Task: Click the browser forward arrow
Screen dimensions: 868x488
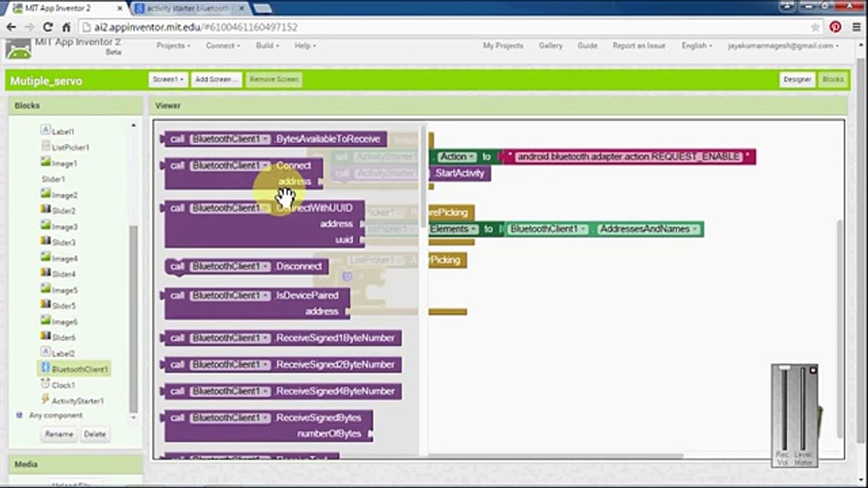Action: [29, 27]
